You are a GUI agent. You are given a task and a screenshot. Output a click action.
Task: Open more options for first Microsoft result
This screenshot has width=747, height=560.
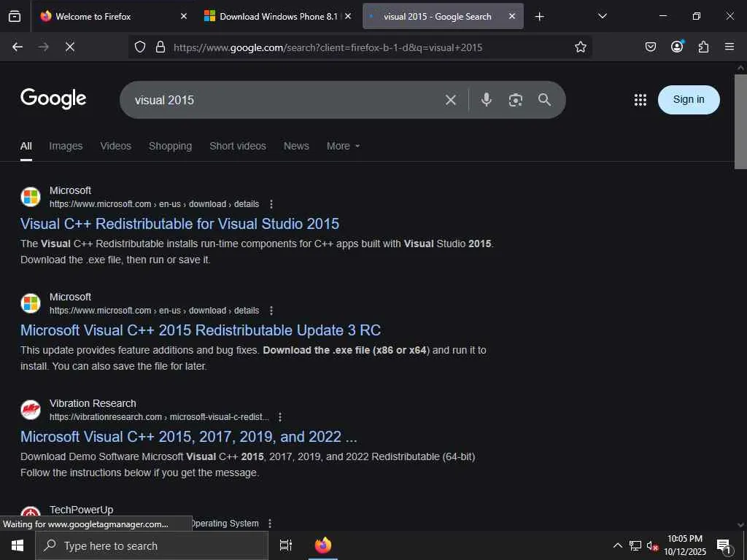tap(271, 204)
